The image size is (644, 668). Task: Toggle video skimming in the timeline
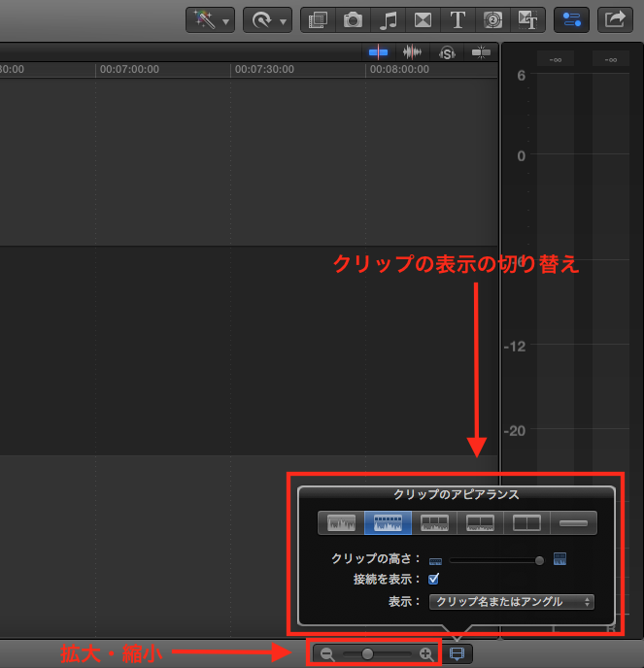coord(378,52)
